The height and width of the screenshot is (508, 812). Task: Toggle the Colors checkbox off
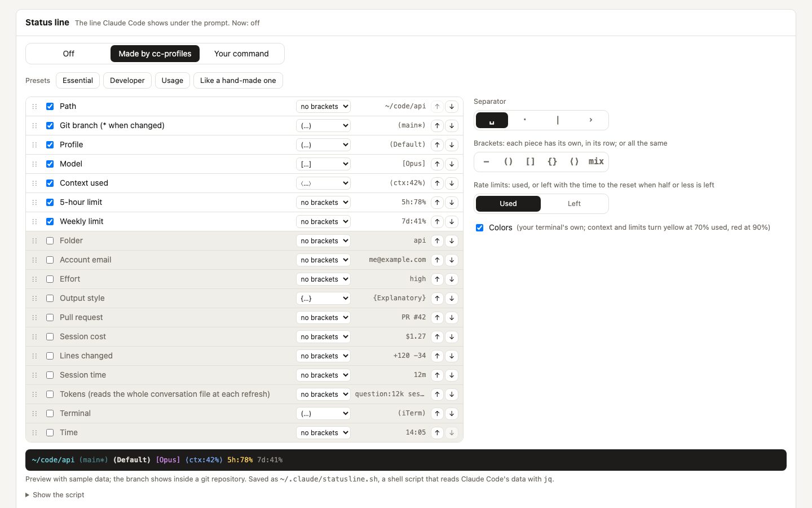479,227
